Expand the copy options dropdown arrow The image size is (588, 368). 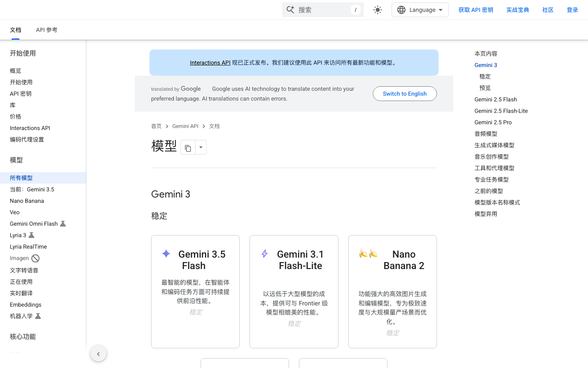pos(201,147)
